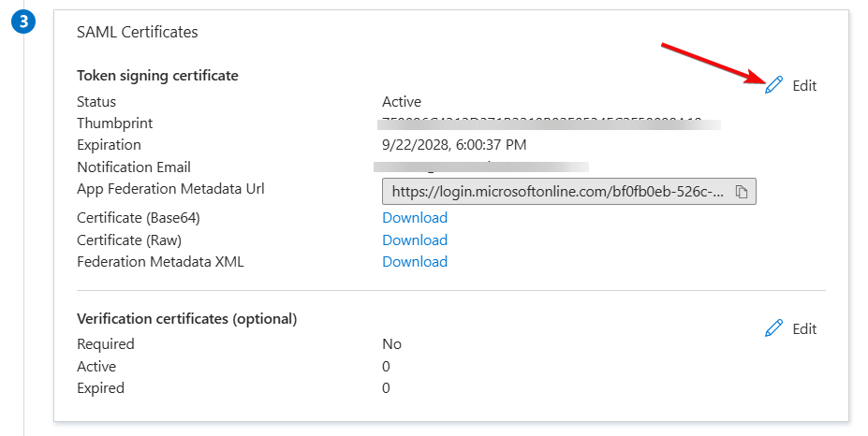Click the SAML Certificates heading
Viewport: 868px width, 436px height.
tap(138, 32)
